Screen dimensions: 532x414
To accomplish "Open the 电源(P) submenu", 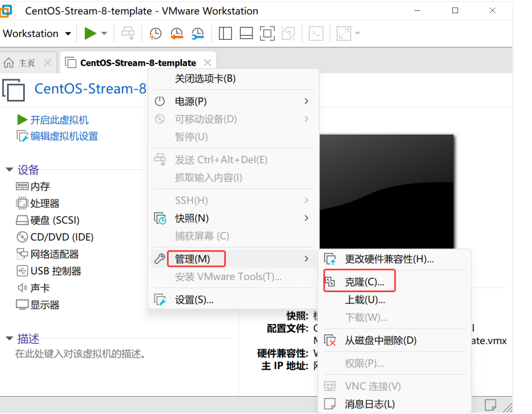I will click(x=233, y=102).
